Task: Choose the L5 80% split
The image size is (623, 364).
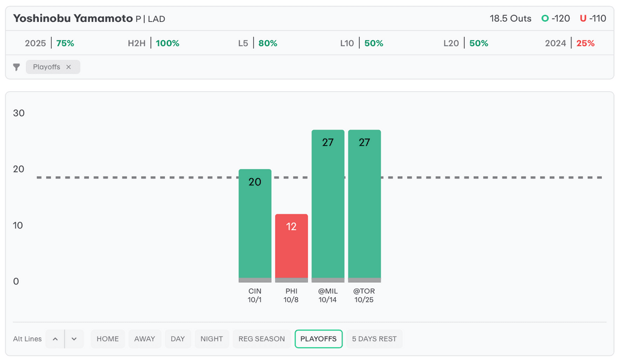Action: [257, 44]
